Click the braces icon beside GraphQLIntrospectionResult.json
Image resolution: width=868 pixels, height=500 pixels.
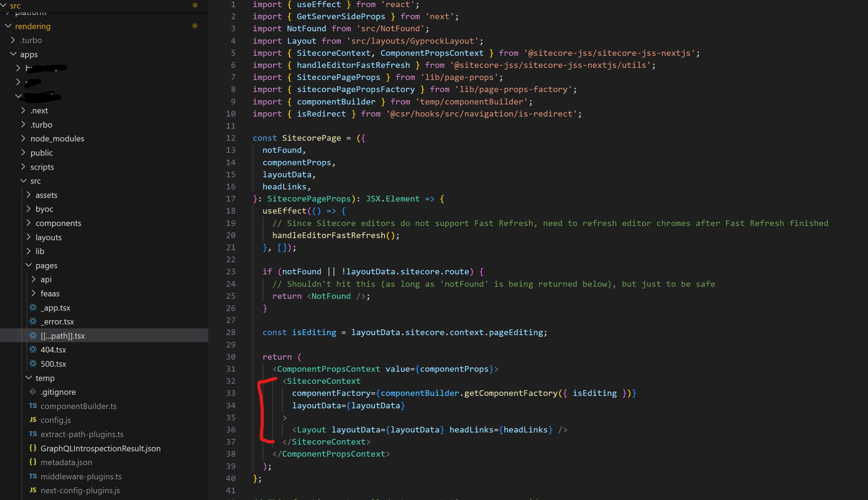(33, 448)
